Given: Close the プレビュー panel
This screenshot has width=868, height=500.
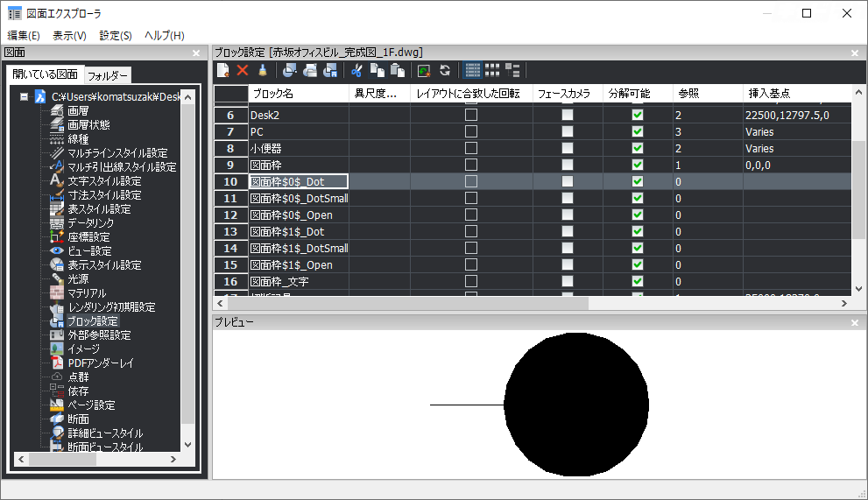Looking at the screenshot, I should (855, 323).
